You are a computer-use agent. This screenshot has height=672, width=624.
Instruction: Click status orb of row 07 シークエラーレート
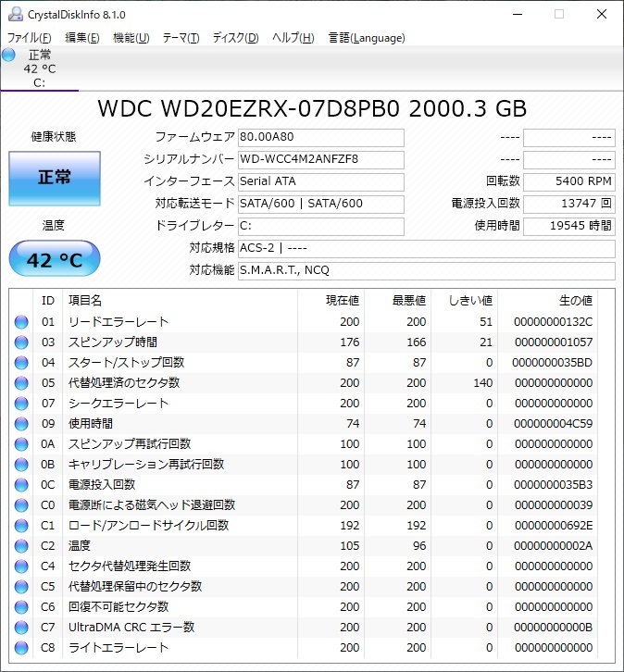coord(21,404)
